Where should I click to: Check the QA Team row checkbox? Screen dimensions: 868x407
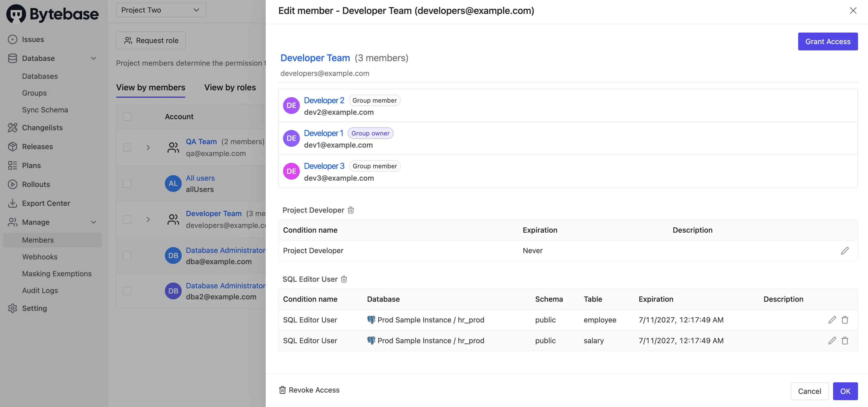127,148
